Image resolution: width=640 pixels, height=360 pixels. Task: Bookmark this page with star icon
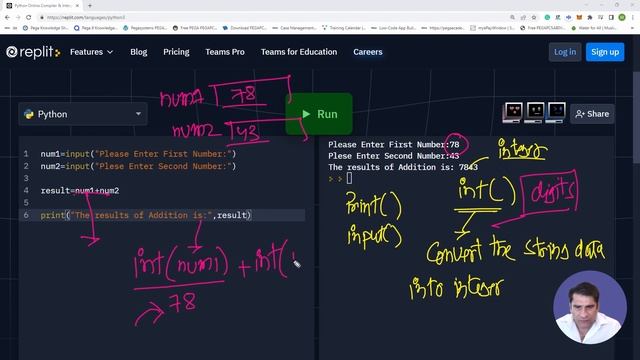pos(534,18)
